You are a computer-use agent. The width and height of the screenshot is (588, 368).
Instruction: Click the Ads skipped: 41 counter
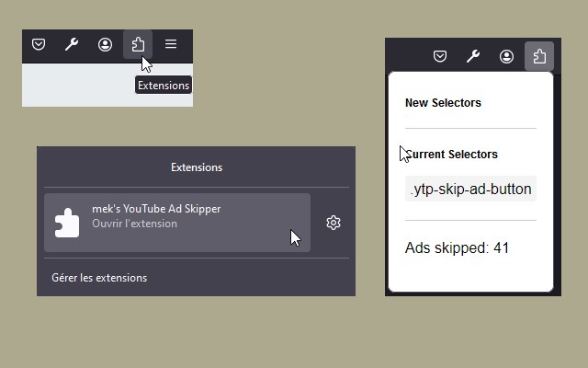457,247
